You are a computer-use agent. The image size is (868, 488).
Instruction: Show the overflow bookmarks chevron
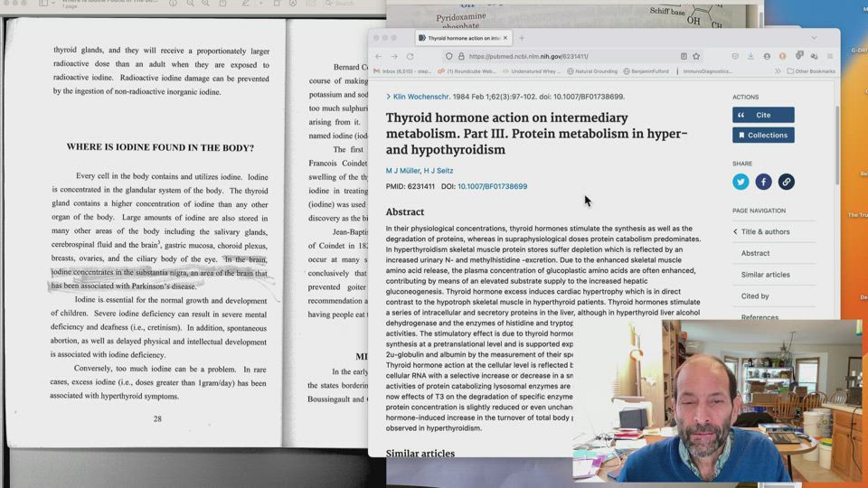(777, 70)
